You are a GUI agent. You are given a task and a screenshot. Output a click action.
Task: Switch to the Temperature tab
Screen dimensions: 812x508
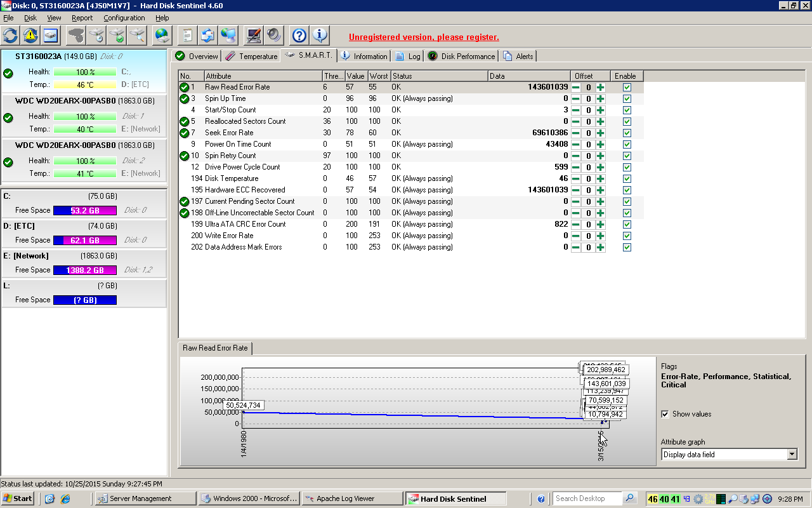(x=252, y=56)
